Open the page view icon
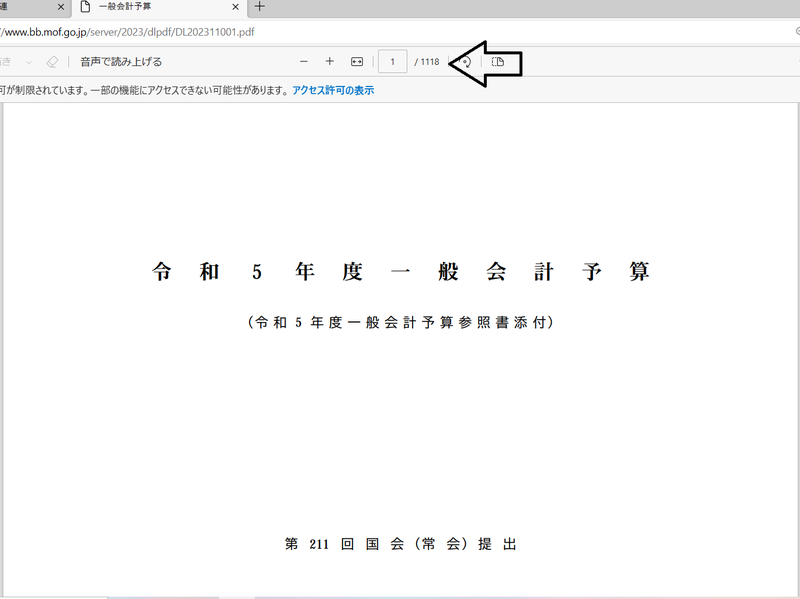 (x=499, y=62)
